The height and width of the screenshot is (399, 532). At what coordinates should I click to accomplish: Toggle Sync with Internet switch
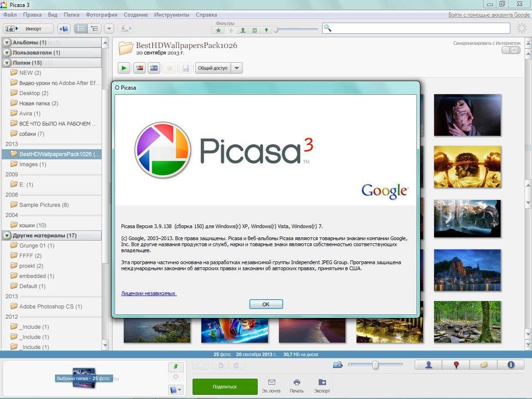pyautogui.click(x=511, y=50)
